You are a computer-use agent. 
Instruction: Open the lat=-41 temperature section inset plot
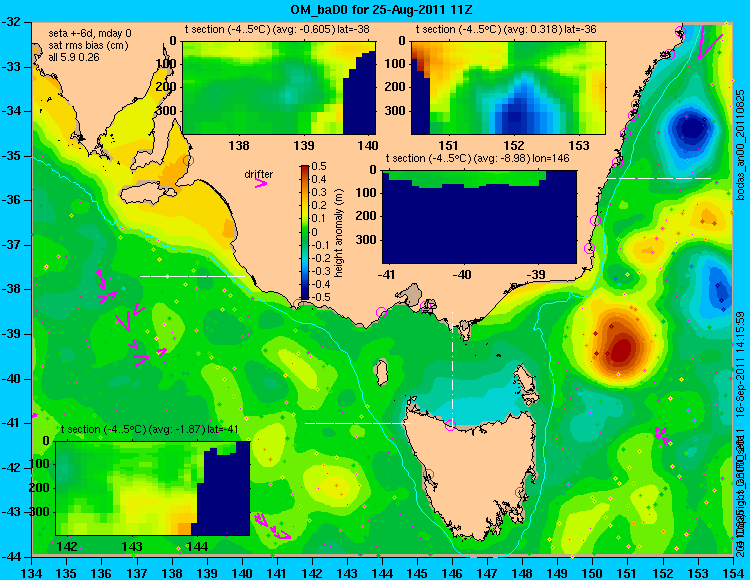coord(153,488)
